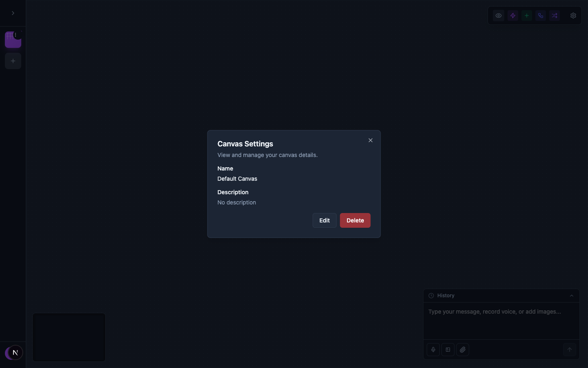Image resolution: width=588 pixels, height=368 pixels.
Task: Delete the Default Canvas
Action: [x=355, y=220]
